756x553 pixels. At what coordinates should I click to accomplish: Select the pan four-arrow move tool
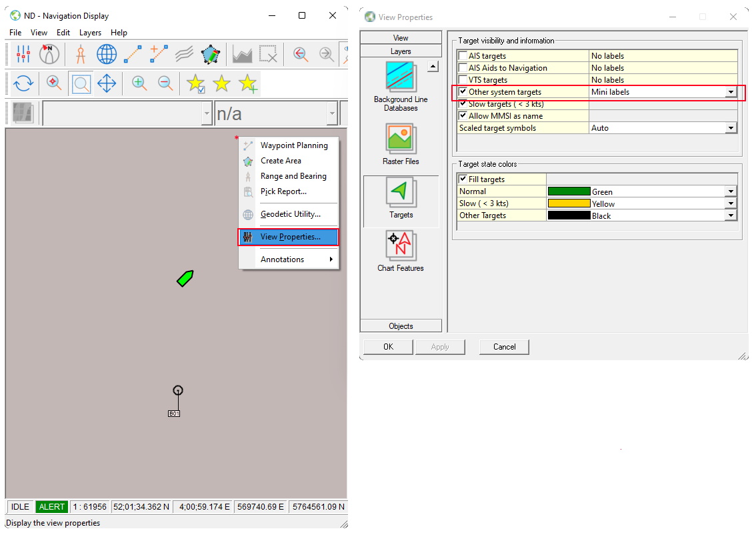point(107,83)
